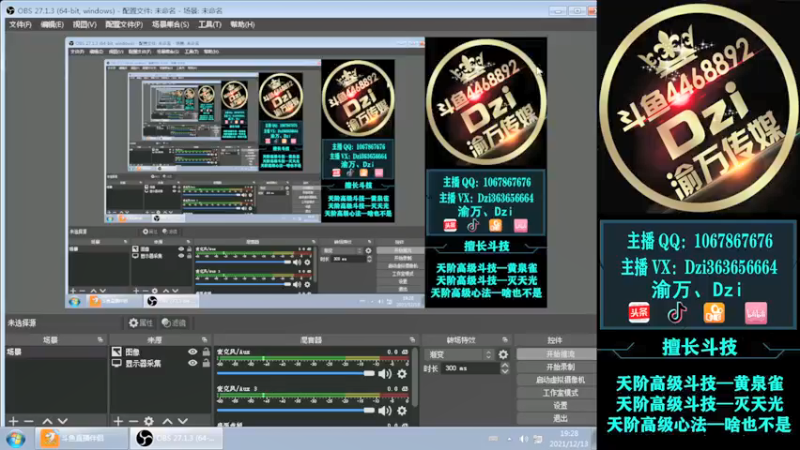Screen dimensions: 800x450
Task: Open transition properties gear next to 渐变
Action: coord(503,354)
